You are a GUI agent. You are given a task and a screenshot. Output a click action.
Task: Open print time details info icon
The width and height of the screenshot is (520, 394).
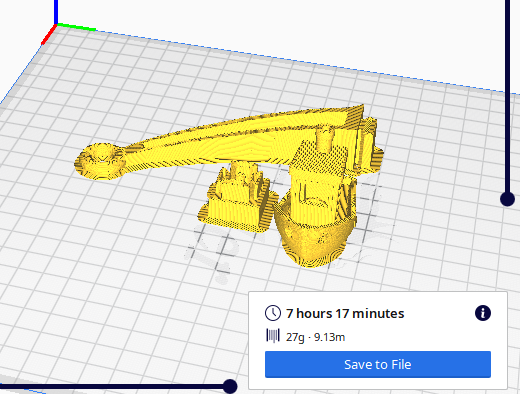click(x=483, y=313)
